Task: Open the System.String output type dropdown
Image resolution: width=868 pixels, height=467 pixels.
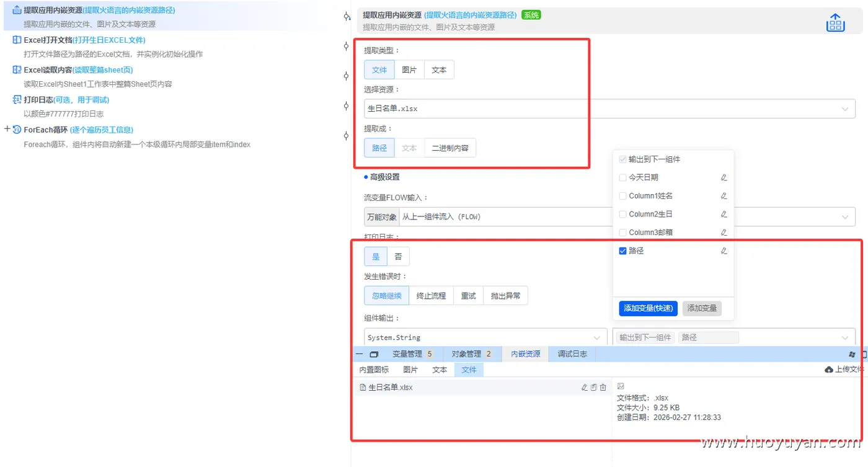Action: click(485, 337)
